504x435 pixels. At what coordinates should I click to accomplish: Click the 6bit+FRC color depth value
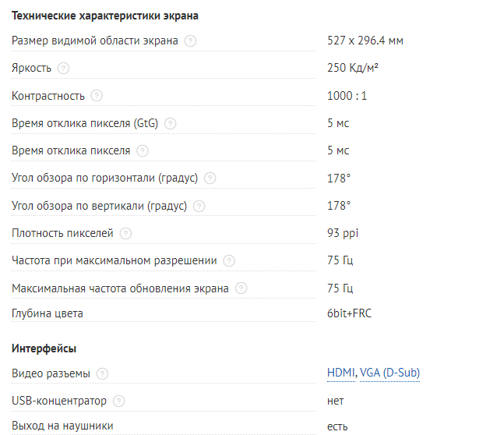pyautogui.click(x=350, y=313)
